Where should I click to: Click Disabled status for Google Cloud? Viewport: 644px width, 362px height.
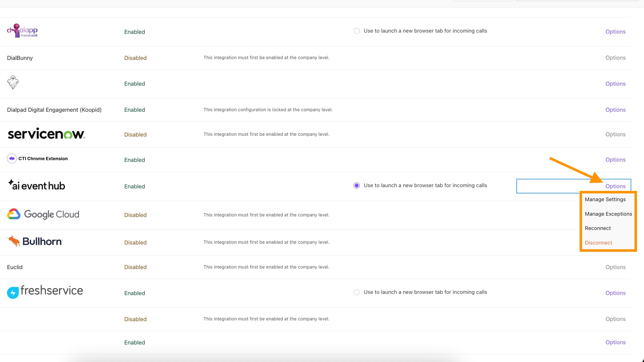pyautogui.click(x=135, y=215)
